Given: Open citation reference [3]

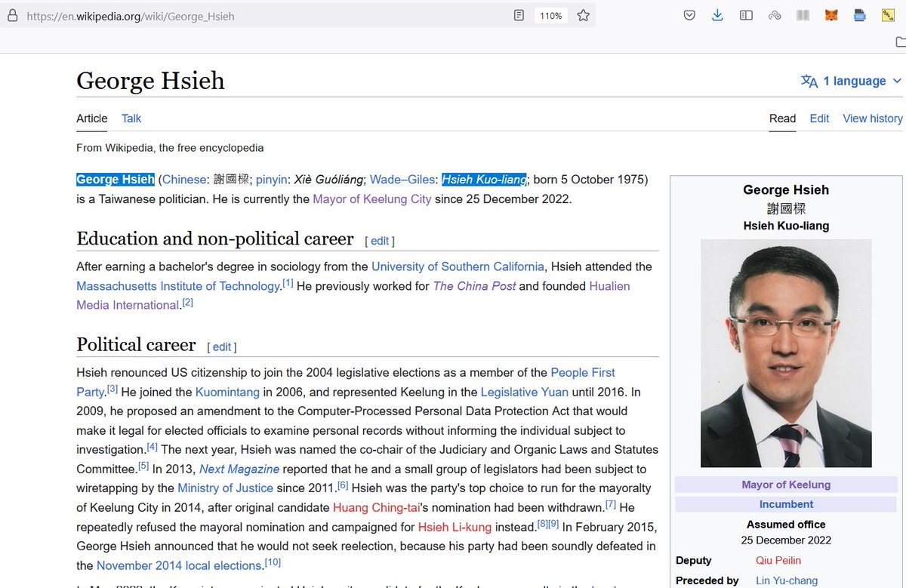Looking at the screenshot, I should coord(112,389).
